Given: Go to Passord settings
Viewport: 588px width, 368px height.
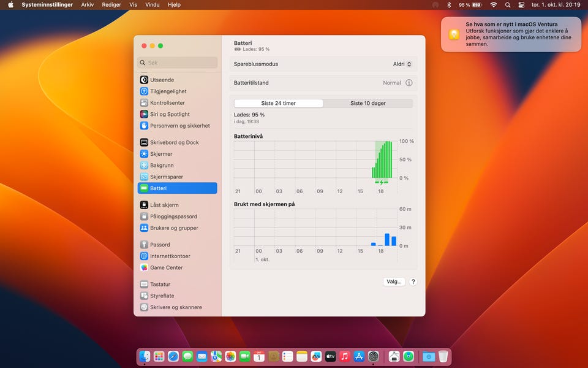Looking at the screenshot, I should click(x=178, y=245).
